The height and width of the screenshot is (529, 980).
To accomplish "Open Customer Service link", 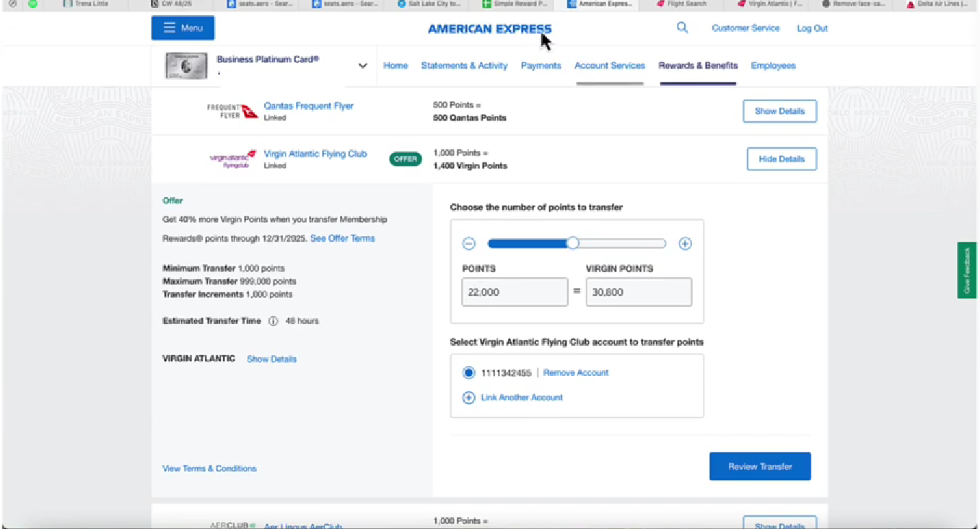I will tap(745, 28).
